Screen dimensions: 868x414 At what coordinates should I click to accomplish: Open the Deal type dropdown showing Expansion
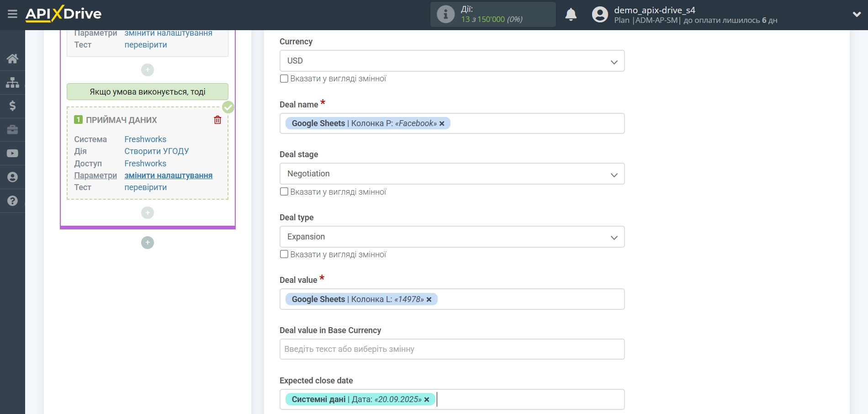(x=451, y=237)
